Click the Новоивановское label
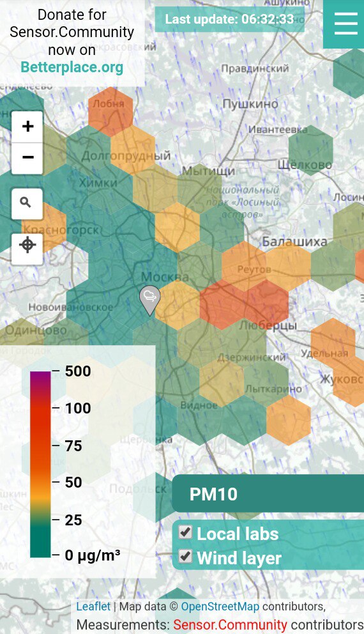Screen dimensions: 364x634 (x=71, y=307)
